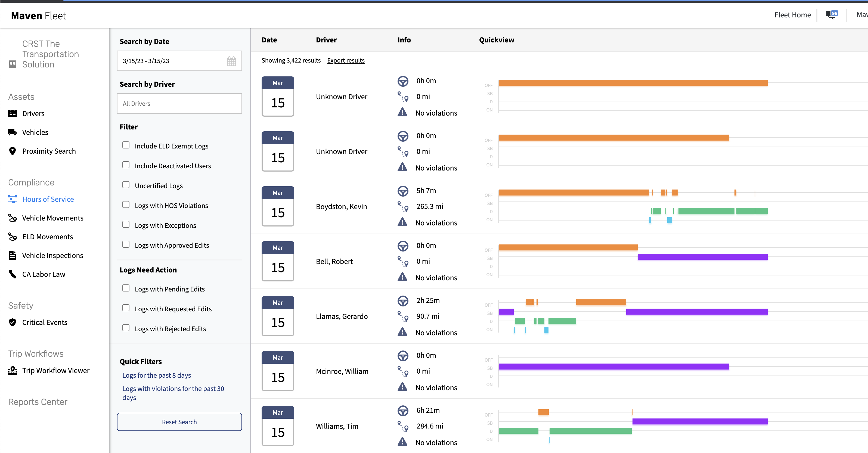Open the messages notification icon
The height and width of the screenshot is (453, 868).
pos(831,15)
